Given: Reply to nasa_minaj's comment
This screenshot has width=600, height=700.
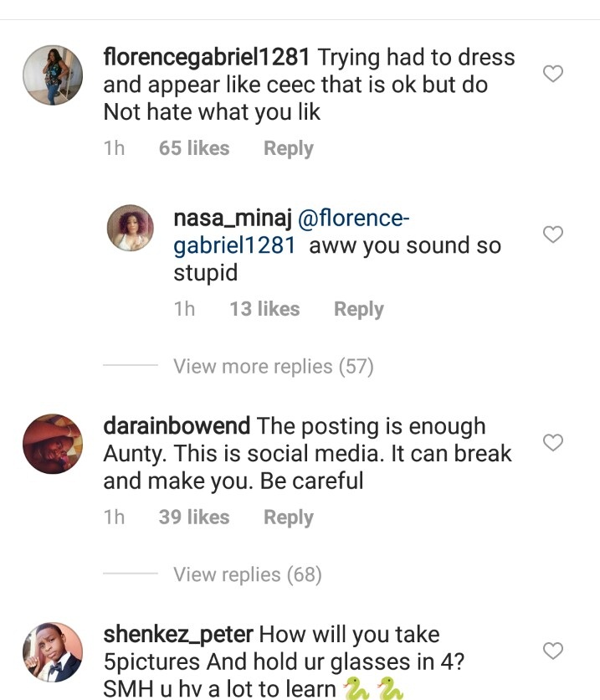Looking at the screenshot, I should [x=358, y=309].
